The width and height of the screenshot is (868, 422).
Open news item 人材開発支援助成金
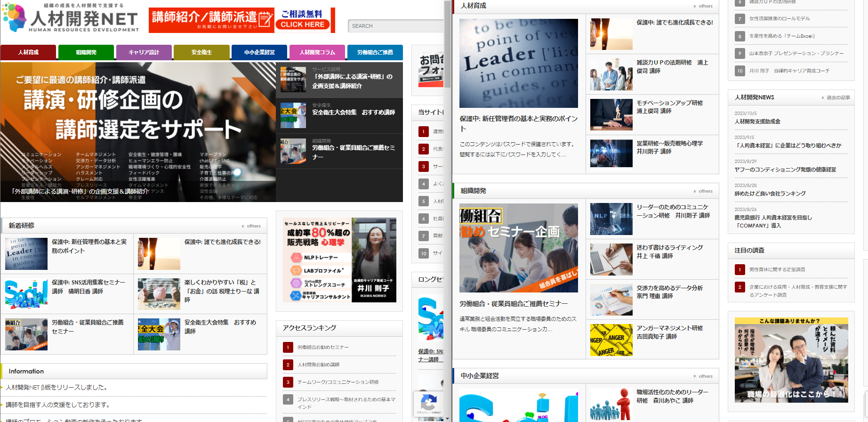tap(757, 122)
